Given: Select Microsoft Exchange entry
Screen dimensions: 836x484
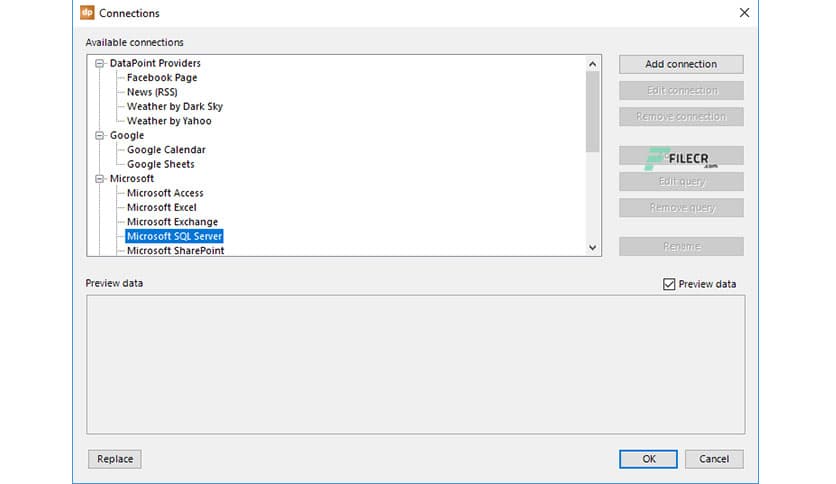Looking at the screenshot, I should pyautogui.click(x=172, y=222).
